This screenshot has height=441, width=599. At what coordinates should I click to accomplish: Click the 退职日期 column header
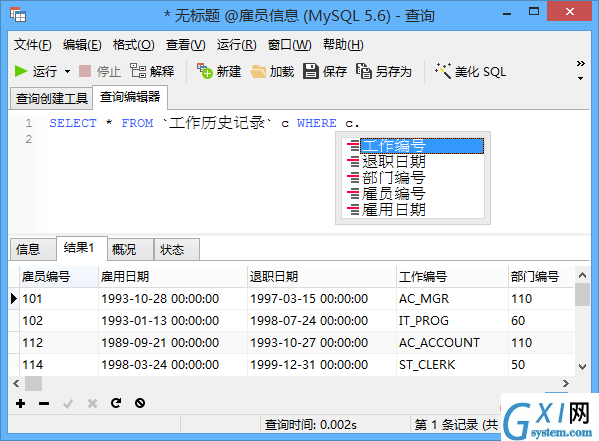click(322, 276)
